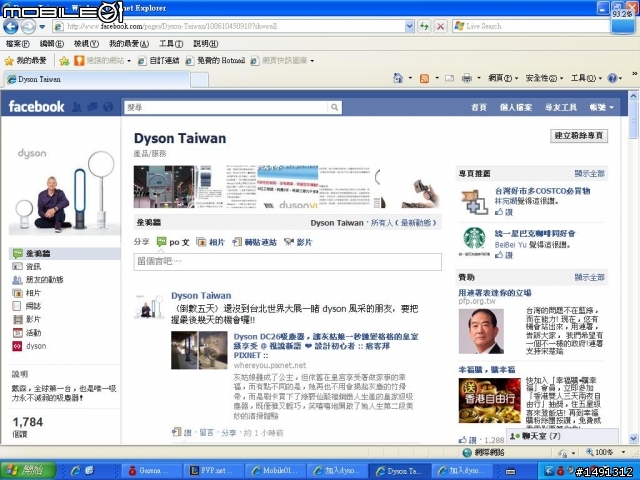Open the dyson tab in left sidebar

29,346
